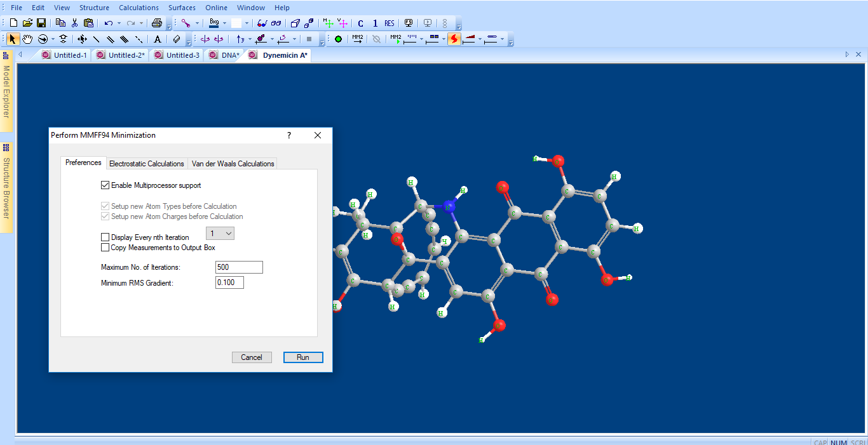Click the Run button
This screenshot has height=445, width=868.
303,357
